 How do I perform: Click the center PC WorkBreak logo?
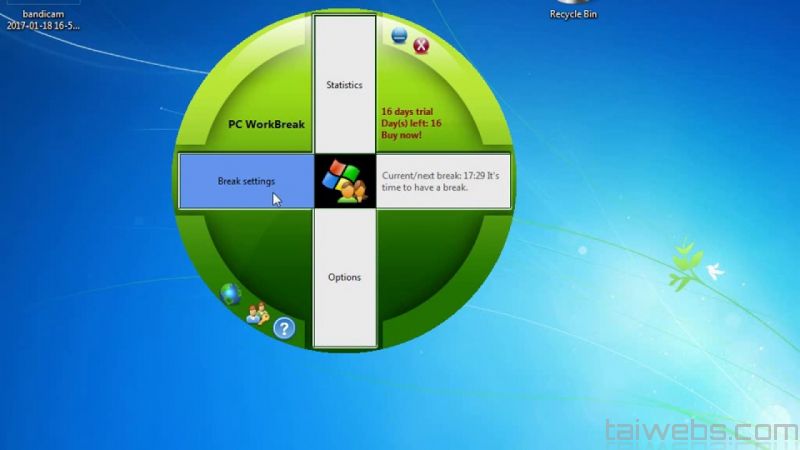(x=345, y=181)
